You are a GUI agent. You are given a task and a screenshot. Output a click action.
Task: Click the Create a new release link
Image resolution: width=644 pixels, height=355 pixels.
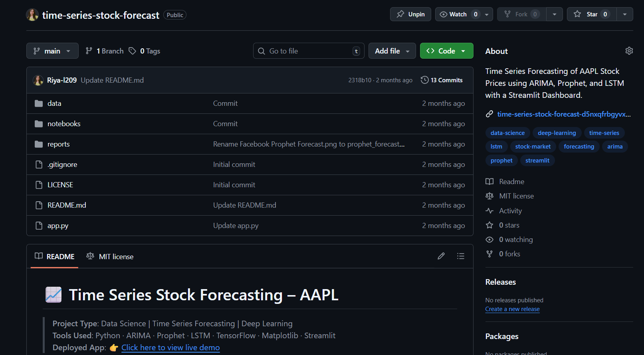[x=512, y=309]
